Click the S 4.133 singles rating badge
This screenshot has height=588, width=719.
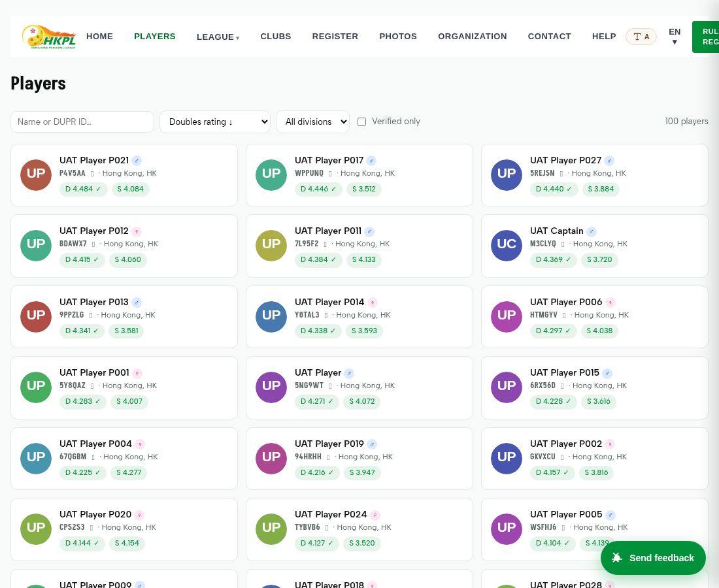pos(363,259)
